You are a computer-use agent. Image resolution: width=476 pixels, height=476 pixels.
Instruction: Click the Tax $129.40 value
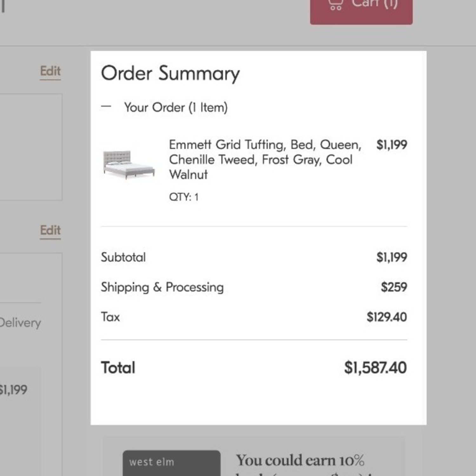point(387,316)
